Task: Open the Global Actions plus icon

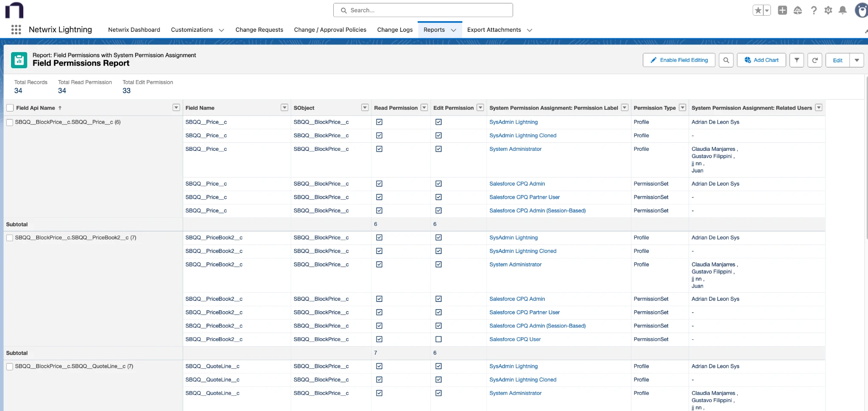Action: tap(782, 10)
